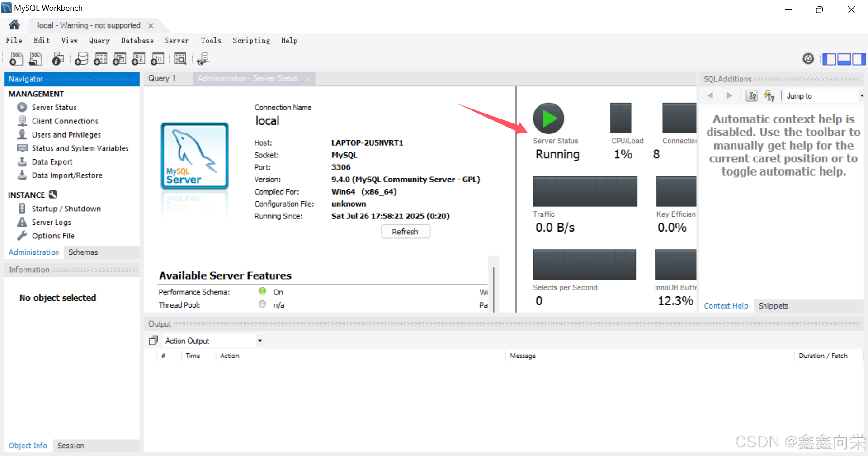Select the Query 1 tab
This screenshot has height=456, width=868.
pos(162,78)
